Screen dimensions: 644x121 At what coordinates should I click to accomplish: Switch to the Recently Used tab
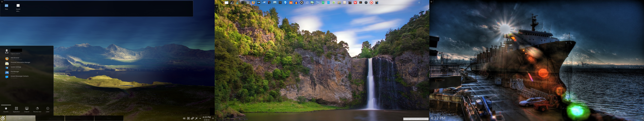tap(37, 109)
